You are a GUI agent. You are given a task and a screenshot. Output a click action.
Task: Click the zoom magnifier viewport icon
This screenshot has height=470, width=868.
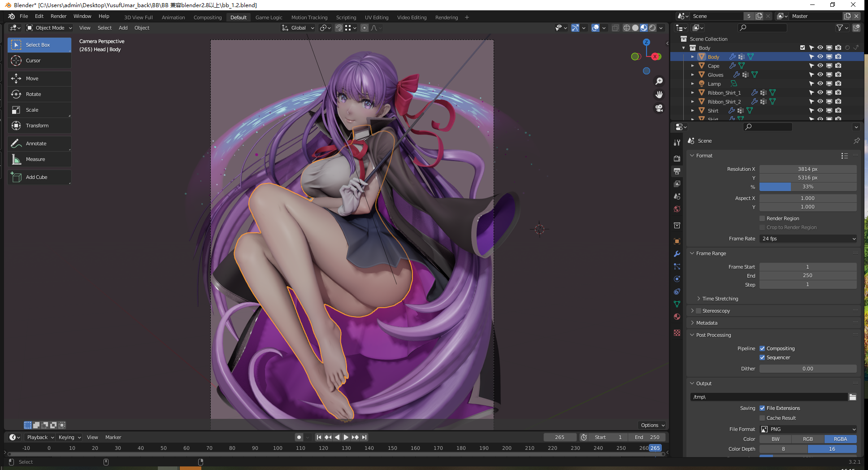coord(659,81)
